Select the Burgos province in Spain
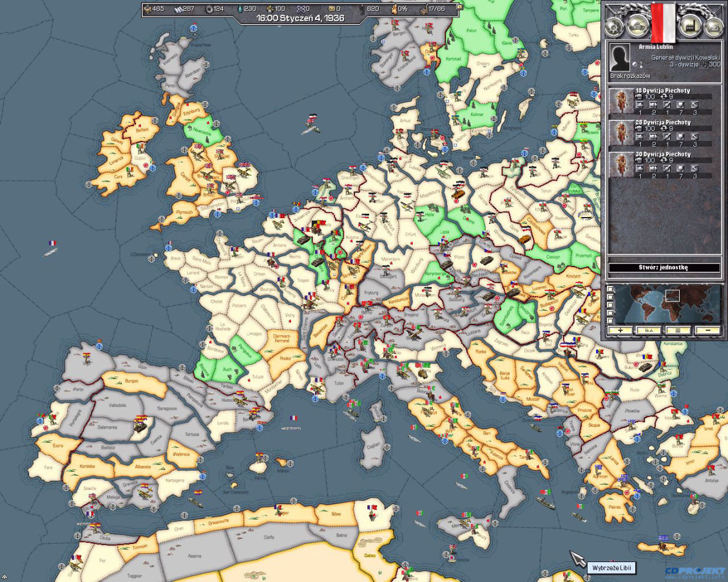 coord(132,382)
